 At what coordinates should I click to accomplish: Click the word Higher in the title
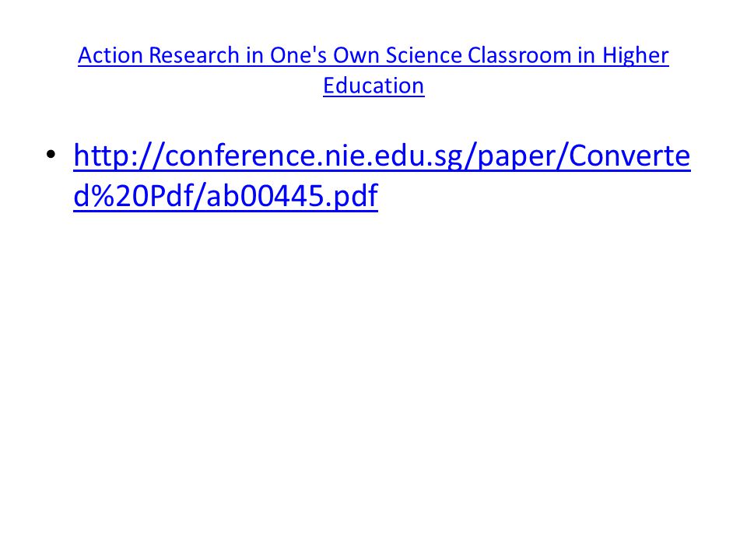636,56
